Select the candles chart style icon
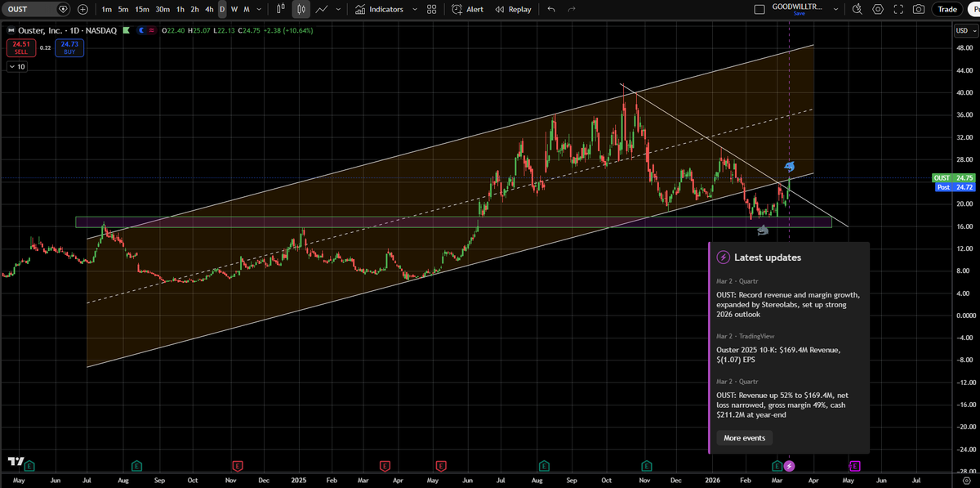 (x=301, y=9)
